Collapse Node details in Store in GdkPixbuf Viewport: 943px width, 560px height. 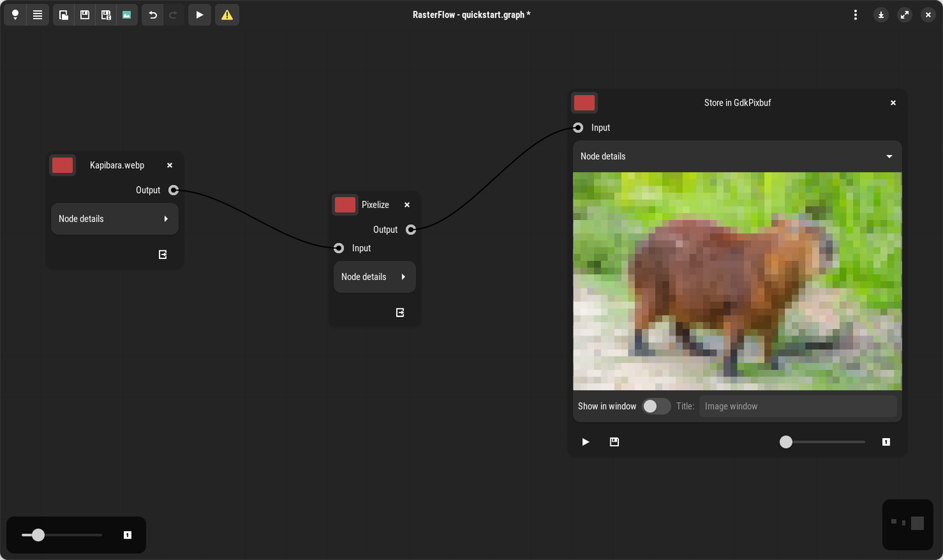click(x=737, y=156)
